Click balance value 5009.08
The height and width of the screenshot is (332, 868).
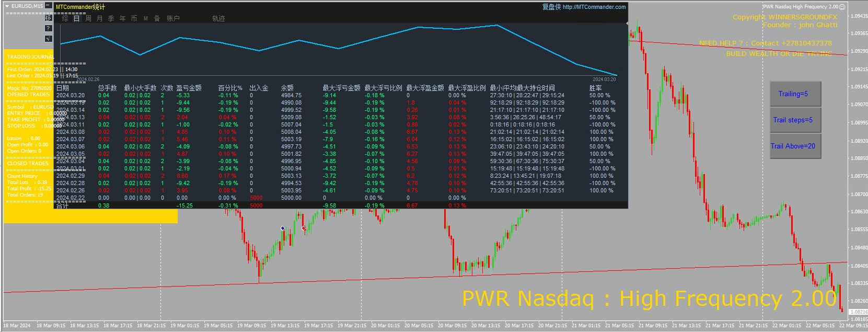(291, 117)
